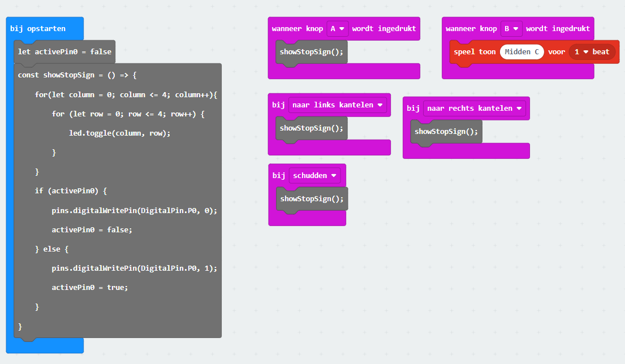
Task: Select showStopSign() inside the shake block
Action: pyautogui.click(x=312, y=199)
